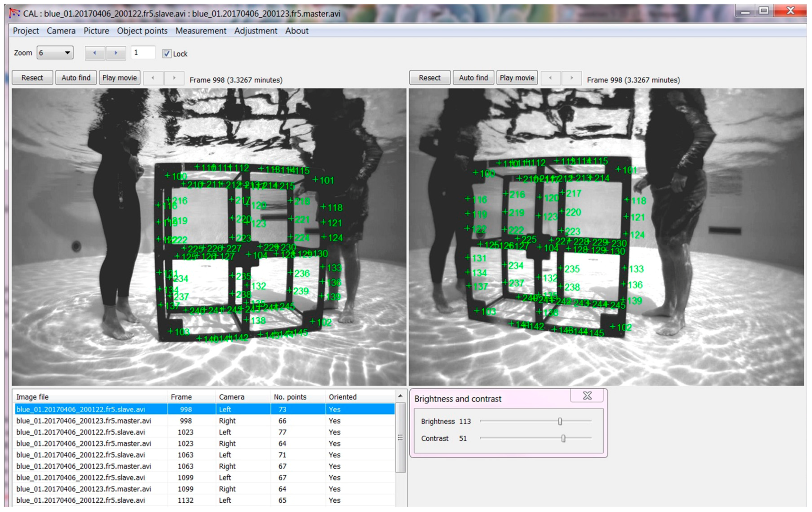Viewport: 812px width, 512px height.
Task: Go to next frame in left view
Action: tap(174, 78)
